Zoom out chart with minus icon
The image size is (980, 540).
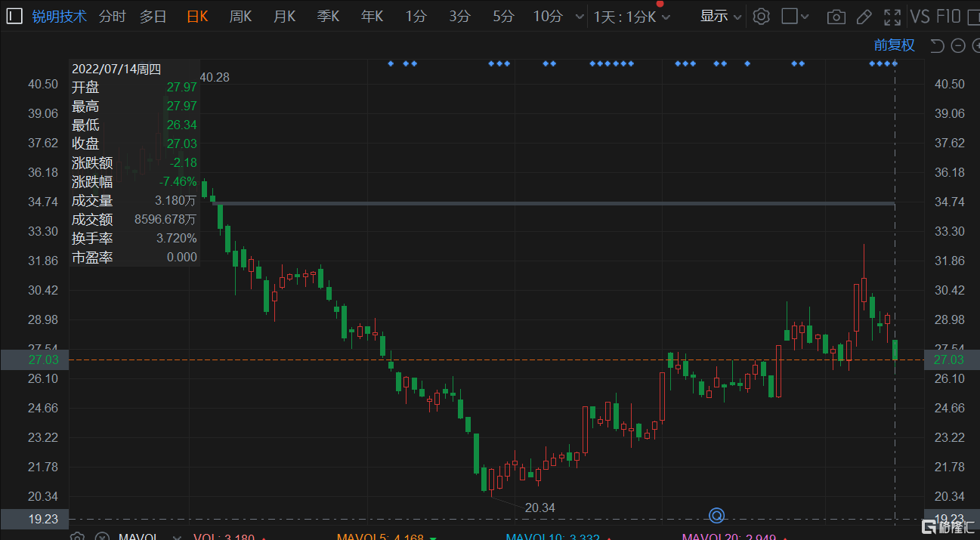pos(958,45)
